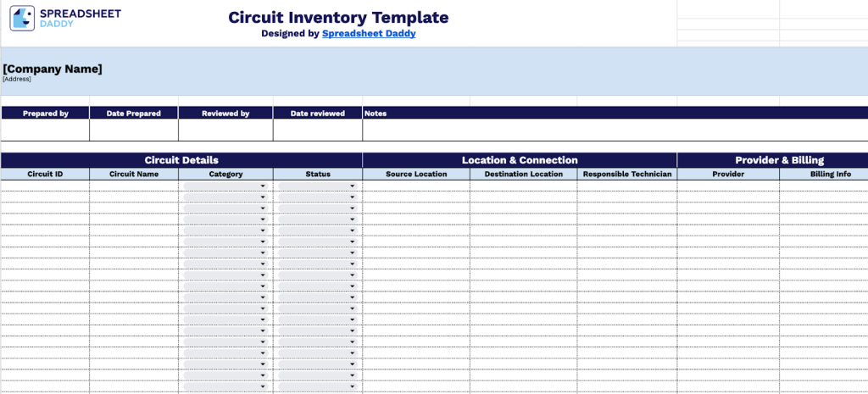Select the Circuit ID column header
The height and width of the screenshot is (394, 868).
click(x=45, y=174)
